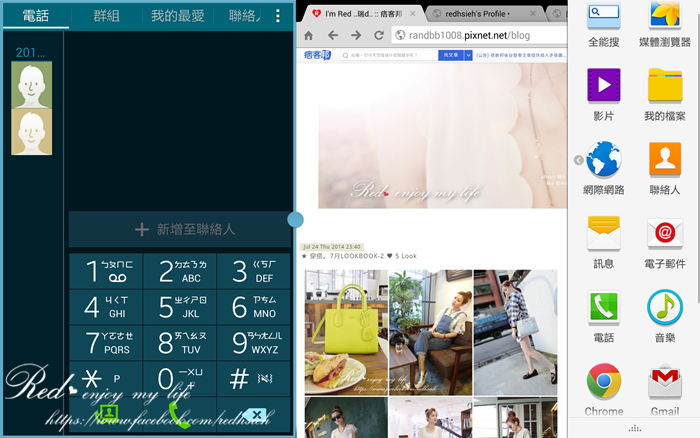Dial digit 4 GHI key
The image size is (700, 438).
tap(106, 307)
